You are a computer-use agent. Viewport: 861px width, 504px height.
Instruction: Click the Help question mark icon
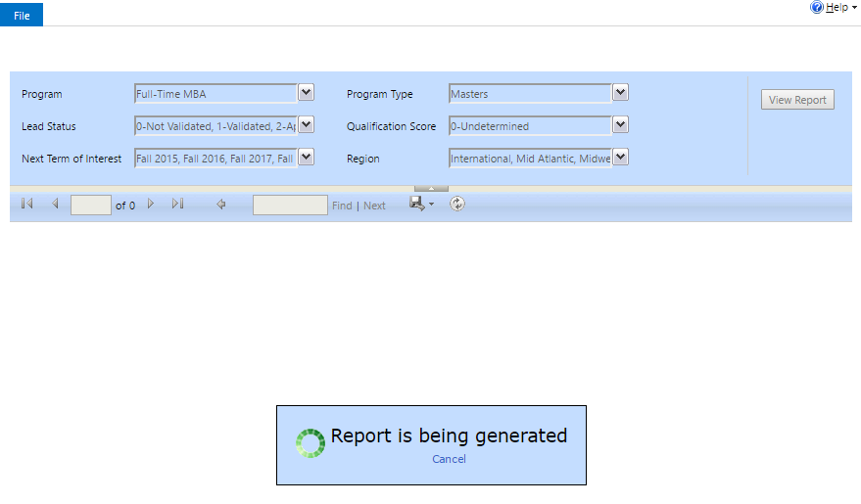point(816,7)
